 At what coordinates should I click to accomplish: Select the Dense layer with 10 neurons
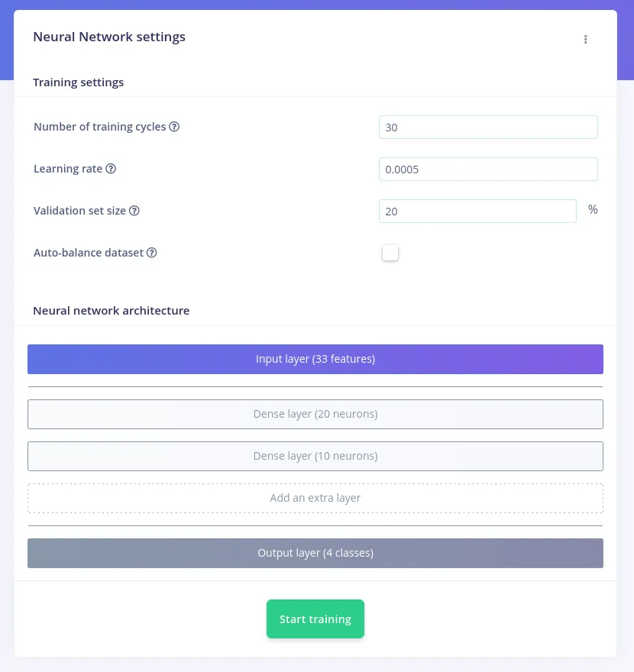(x=315, y=456)
